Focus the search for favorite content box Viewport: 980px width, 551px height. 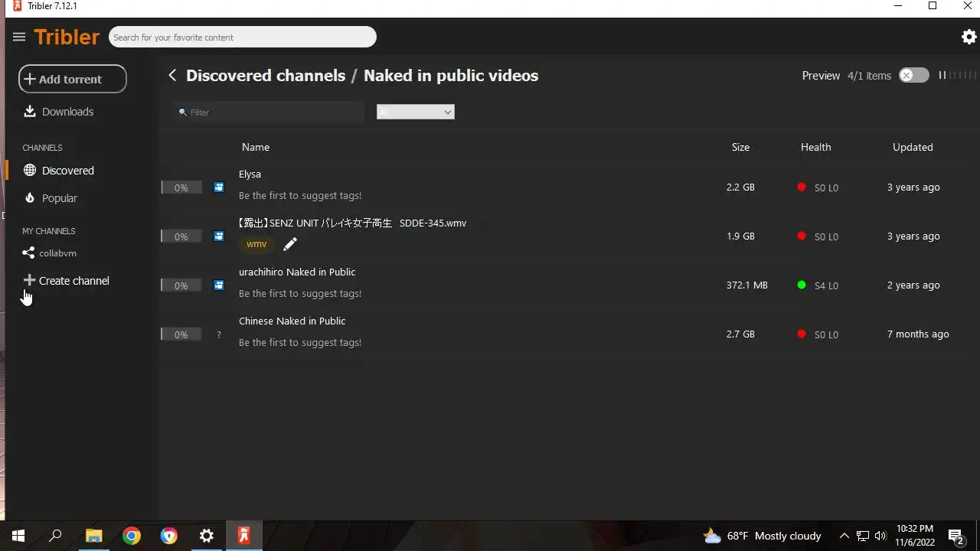pos(243,37)
